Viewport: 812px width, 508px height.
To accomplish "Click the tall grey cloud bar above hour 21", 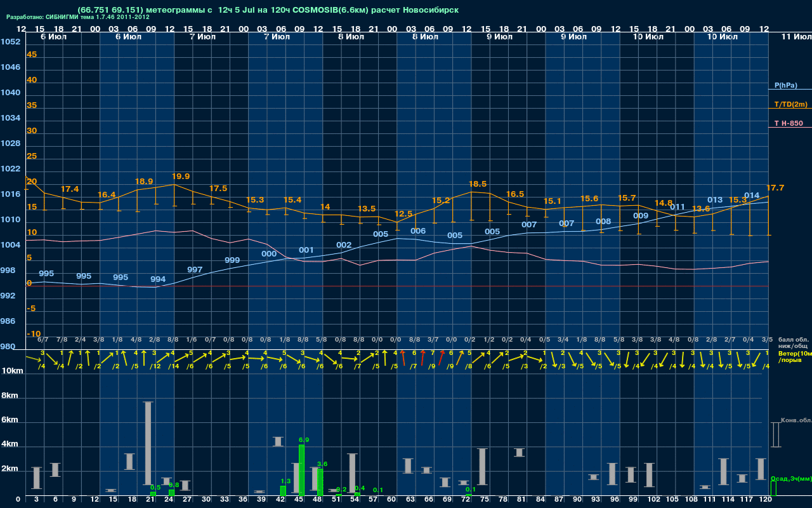I will coord(148,443).
